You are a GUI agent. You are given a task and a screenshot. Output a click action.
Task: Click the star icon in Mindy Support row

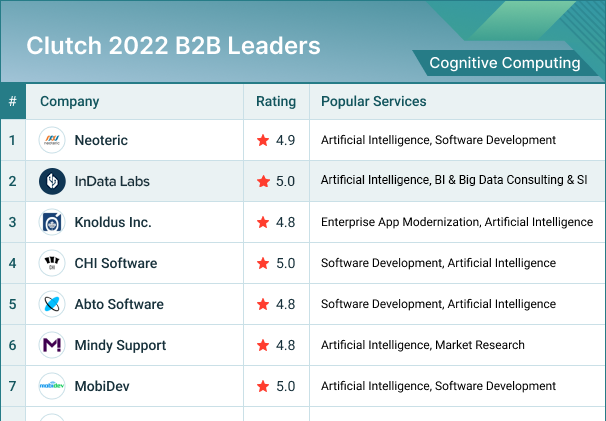click(x=263, y=345)
